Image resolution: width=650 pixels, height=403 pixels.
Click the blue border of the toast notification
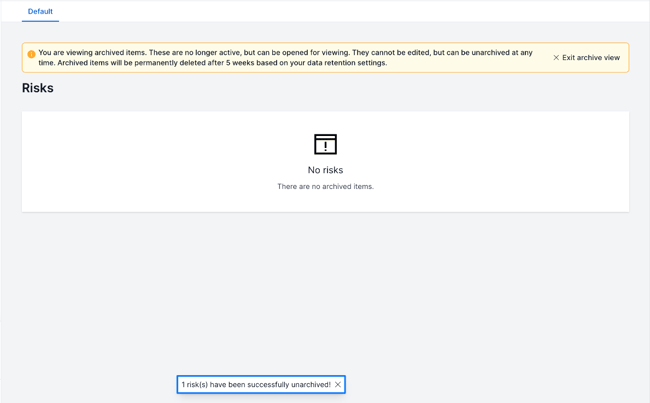(x=260, y=377)
